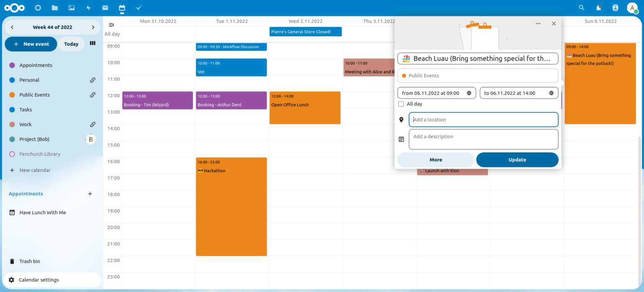Open the Activity lightning icon
The width and height of the screenshot is (644, 292).
[x=88, y=7]
